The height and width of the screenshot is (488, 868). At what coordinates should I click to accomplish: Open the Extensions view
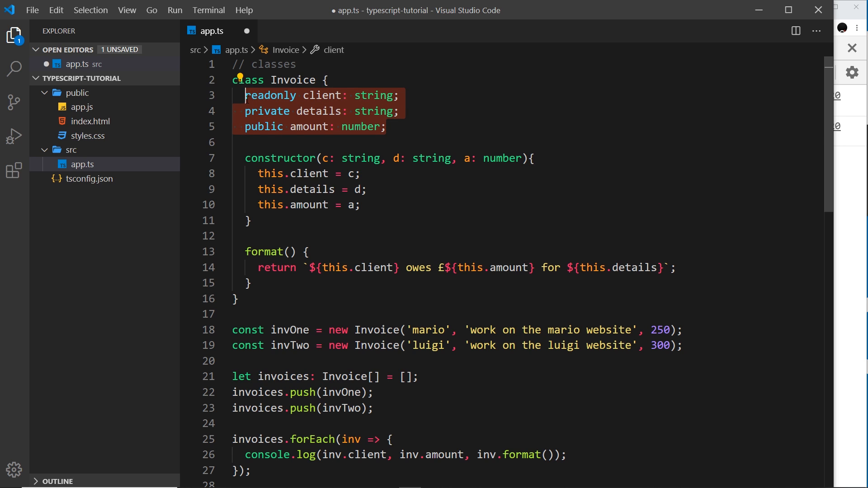[x=14, y=170]
